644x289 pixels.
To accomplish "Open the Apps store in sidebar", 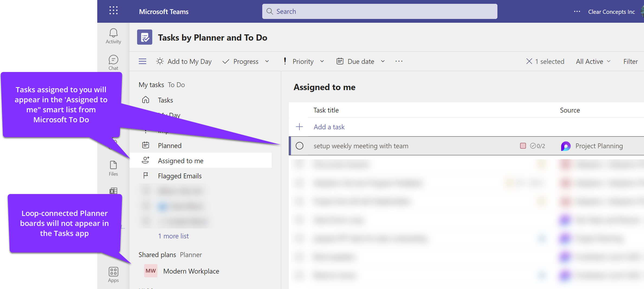I will (x=113, y=274).
